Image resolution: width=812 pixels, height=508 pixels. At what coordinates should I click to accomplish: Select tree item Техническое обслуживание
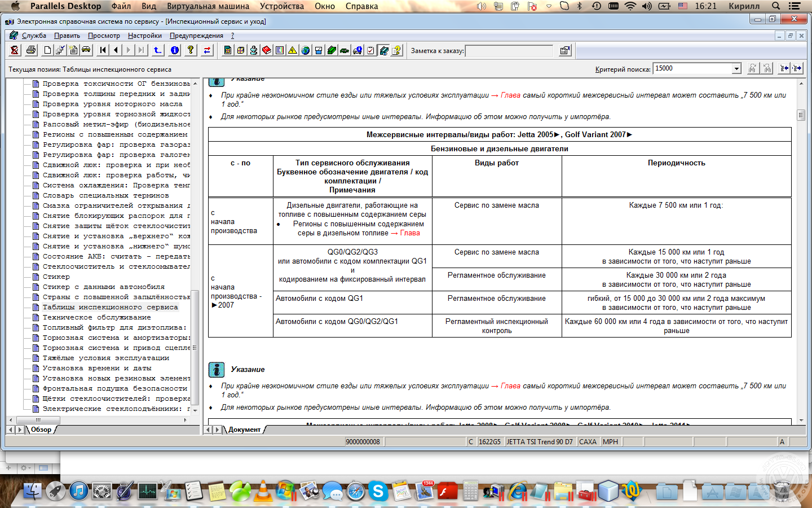click(96, 318)
